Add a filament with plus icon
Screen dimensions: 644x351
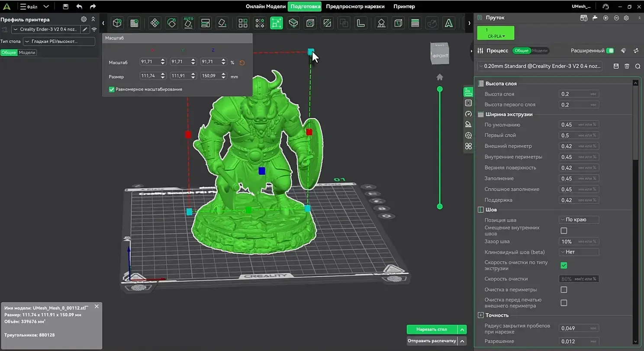click(x=605, y=18)
